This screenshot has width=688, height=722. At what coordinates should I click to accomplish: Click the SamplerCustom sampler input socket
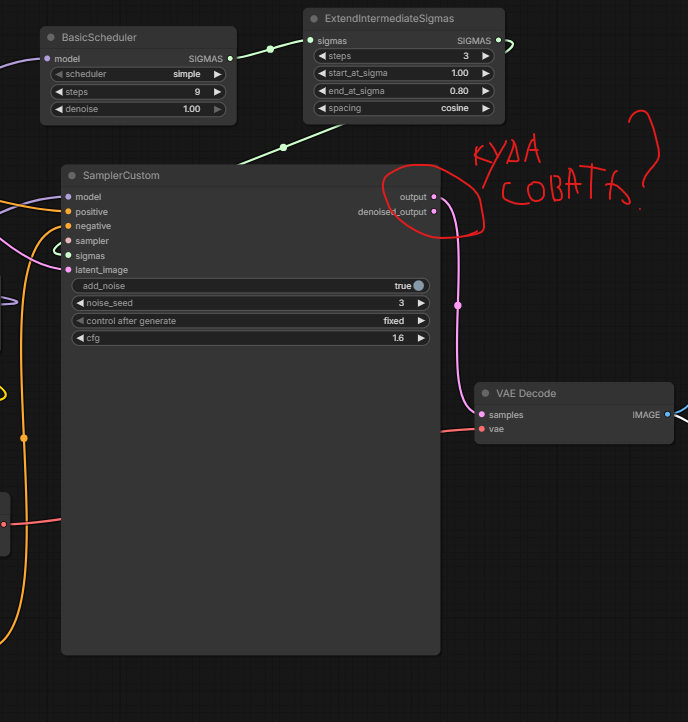(69, 240)
